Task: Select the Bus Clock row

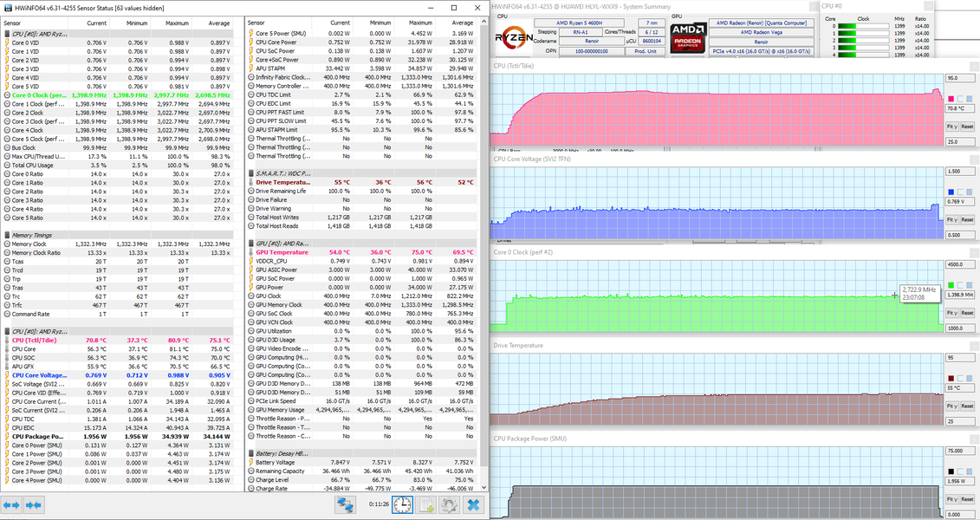Action: [118, 148]
